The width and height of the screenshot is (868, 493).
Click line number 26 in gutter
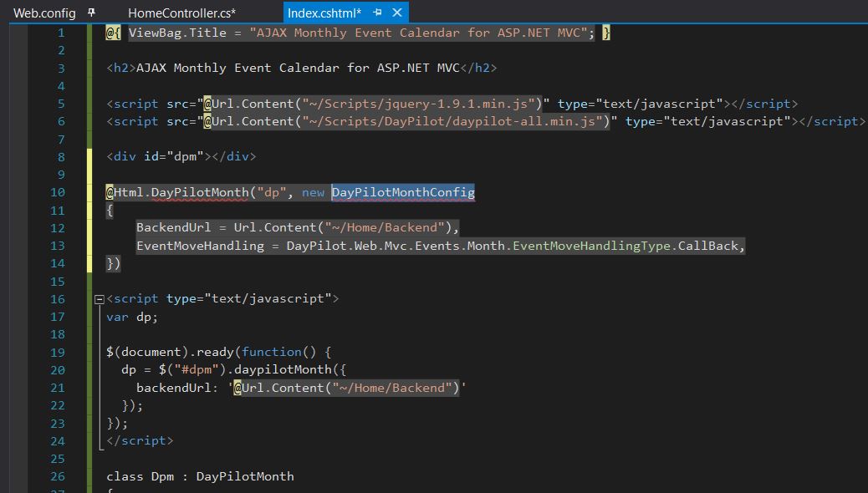click(x=58, y=476)
